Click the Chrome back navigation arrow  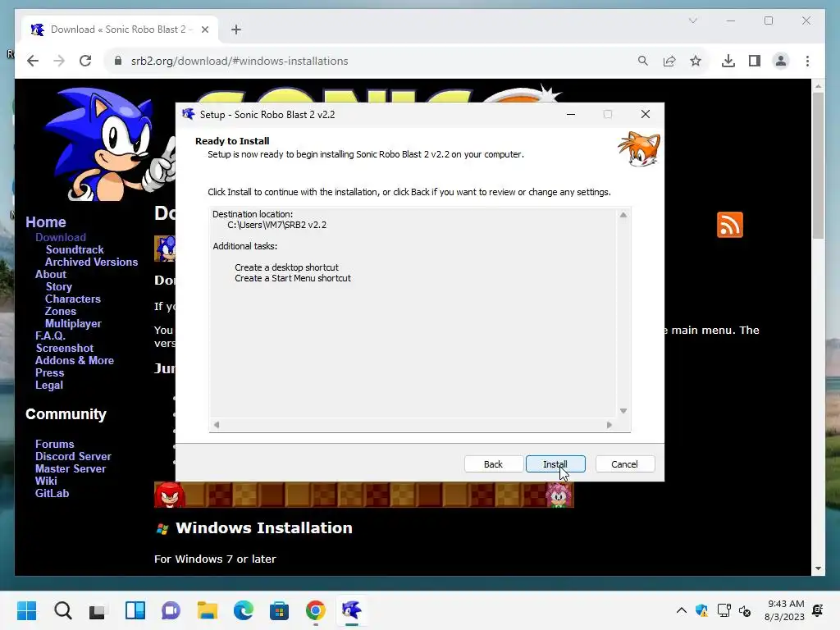33,61
